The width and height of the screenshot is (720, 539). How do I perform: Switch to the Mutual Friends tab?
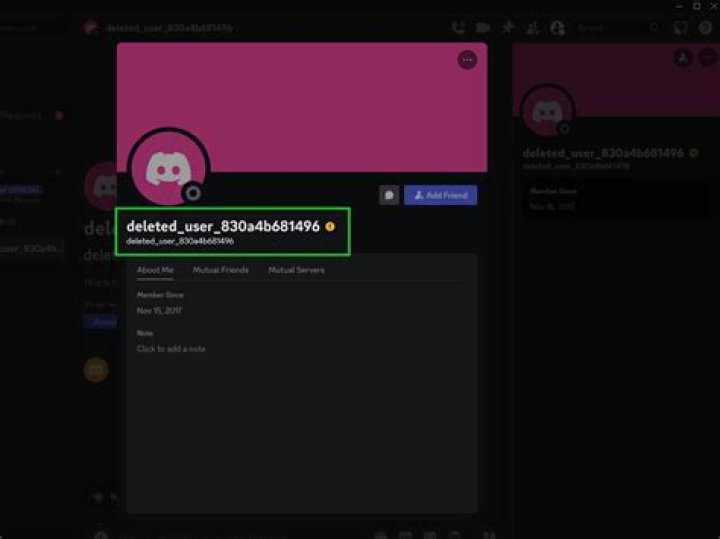point(221,270)
